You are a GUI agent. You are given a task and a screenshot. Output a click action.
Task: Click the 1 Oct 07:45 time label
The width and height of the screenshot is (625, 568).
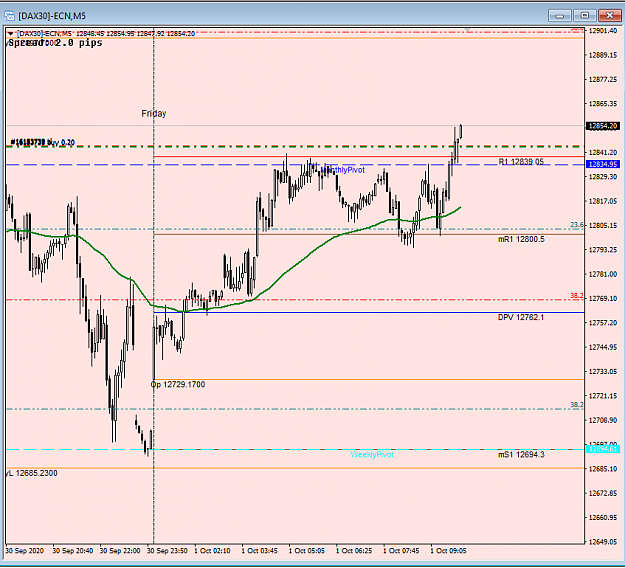pos(401,550)
